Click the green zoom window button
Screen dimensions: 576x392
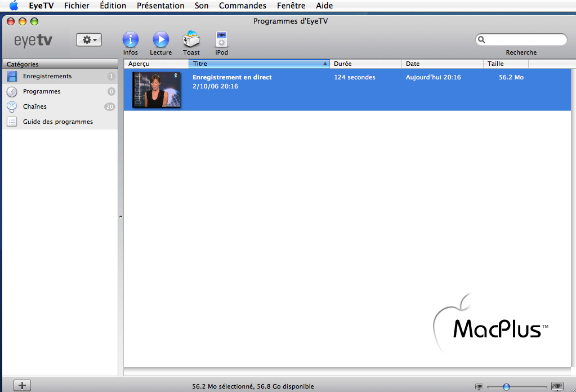tap(34, 21)
